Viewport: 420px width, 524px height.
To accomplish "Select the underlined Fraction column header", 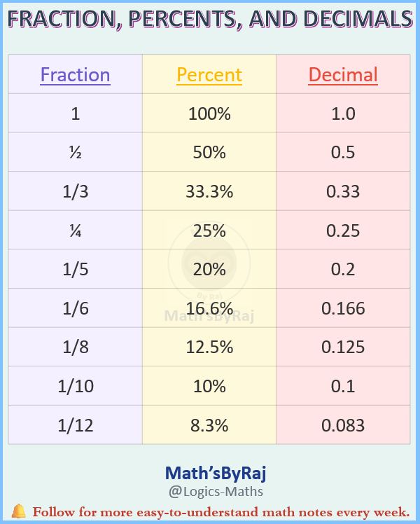I will 75,74.
